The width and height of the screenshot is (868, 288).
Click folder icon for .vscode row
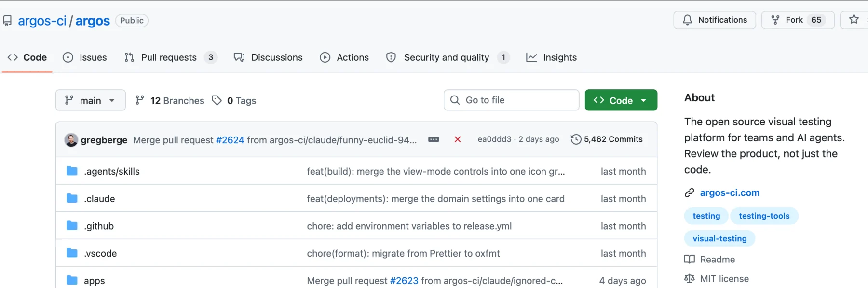[72, 253]
